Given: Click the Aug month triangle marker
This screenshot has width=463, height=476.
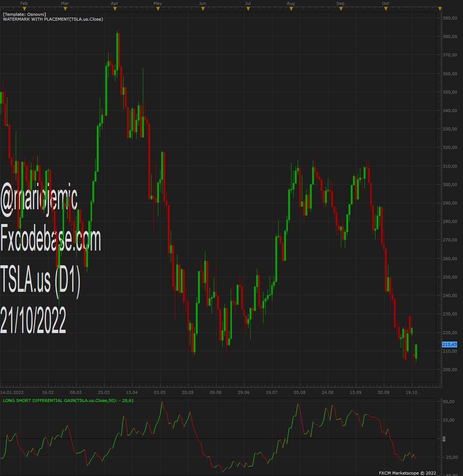Looking at the screenshot, I should click(291, 9).
